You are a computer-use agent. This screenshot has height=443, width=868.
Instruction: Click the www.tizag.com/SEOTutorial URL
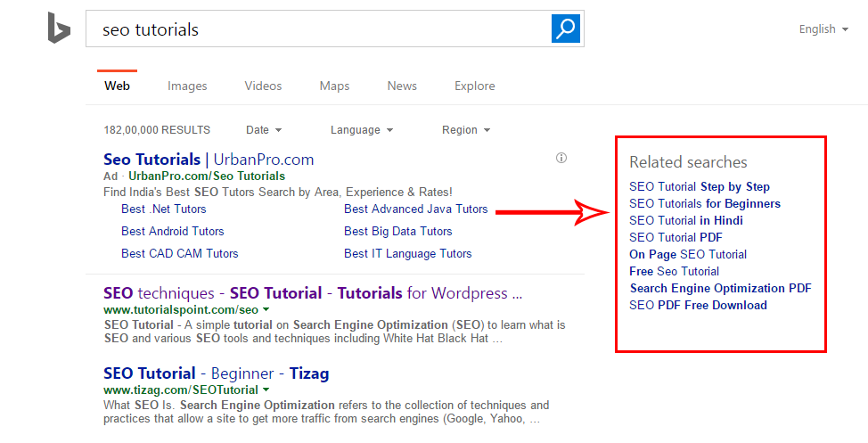181,390
